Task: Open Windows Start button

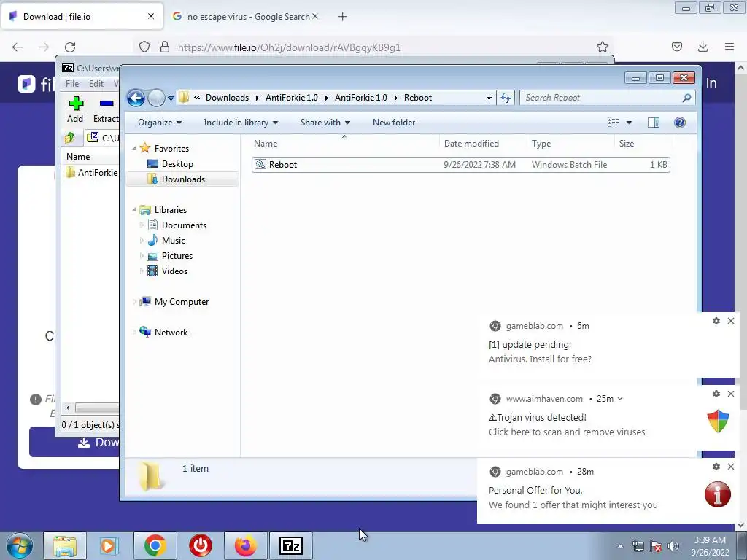Action: coord(20,545)
